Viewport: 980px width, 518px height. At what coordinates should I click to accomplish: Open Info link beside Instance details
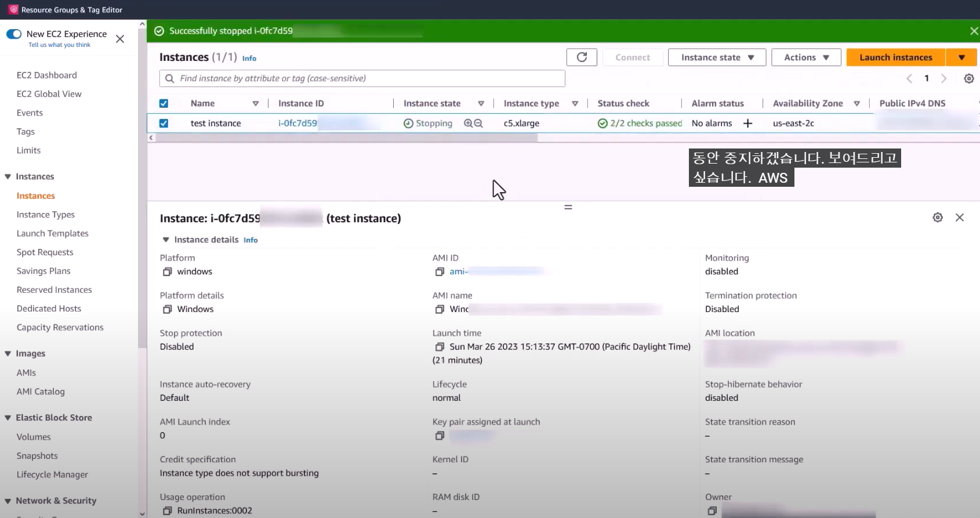click(x=251, y=240)
